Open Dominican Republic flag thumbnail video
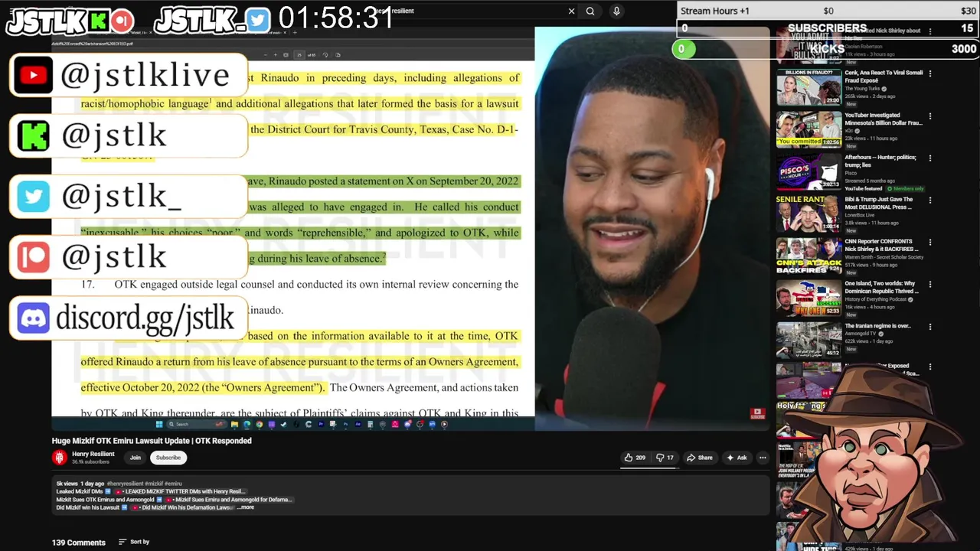The image size is (980, 551). (808, 297)
